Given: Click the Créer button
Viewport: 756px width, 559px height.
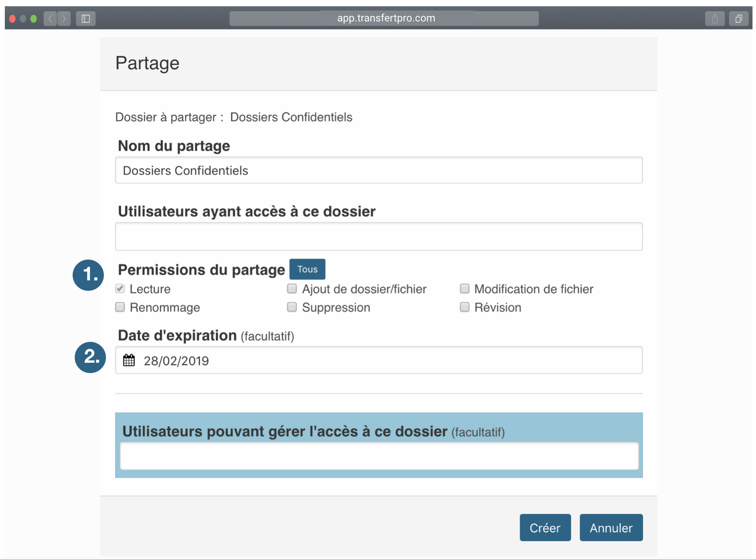Looking at the screenshot, I should click(x=545, y=527).
